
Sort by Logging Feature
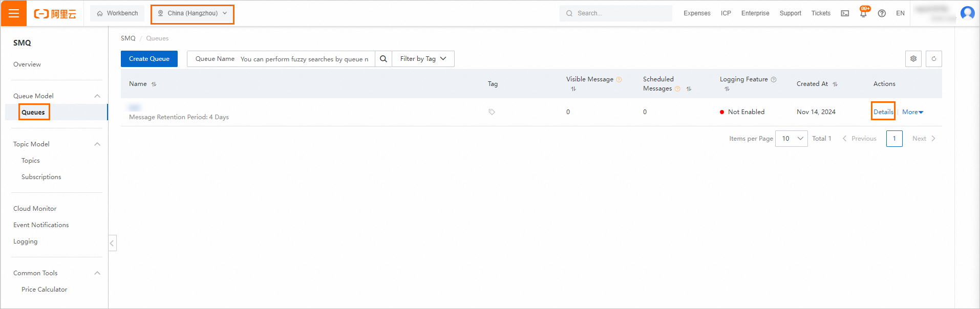tap(727, 89)
